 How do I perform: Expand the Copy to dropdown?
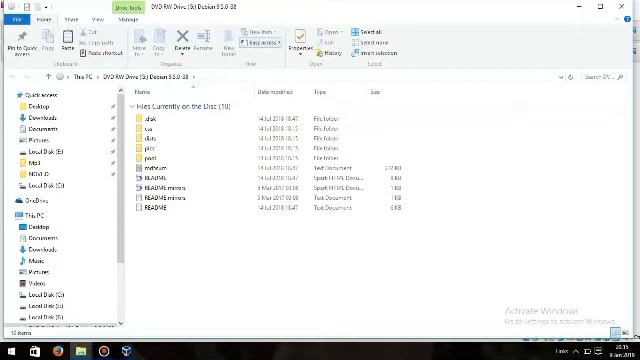158,54
